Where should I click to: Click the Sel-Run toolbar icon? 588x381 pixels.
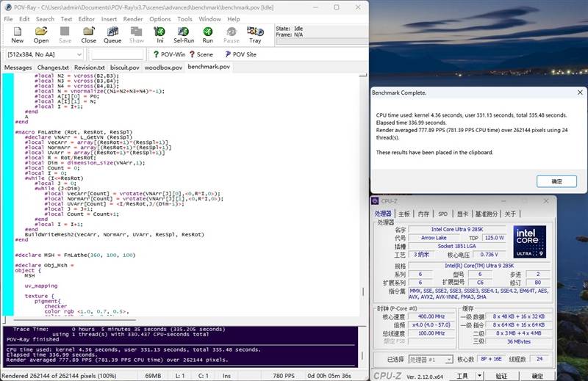pos(184,34)
